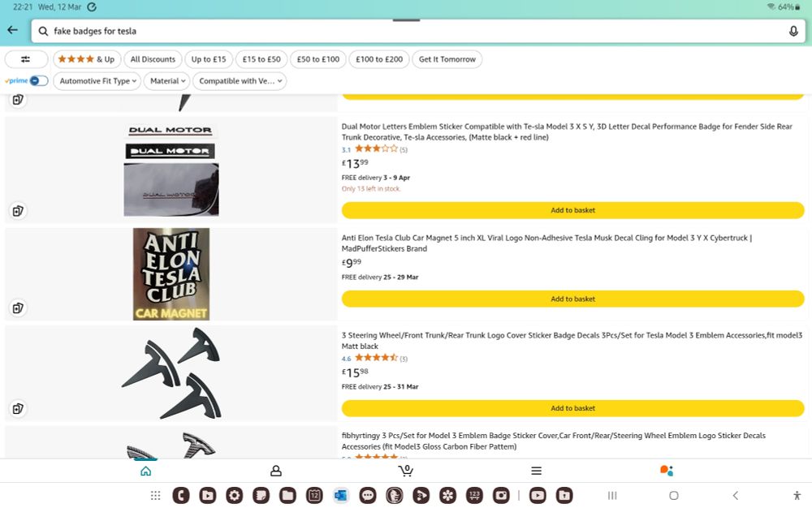Tap the £13.99 price text
Image resolution: width=812 pixels, height=508 pixels.
(355, 164)
